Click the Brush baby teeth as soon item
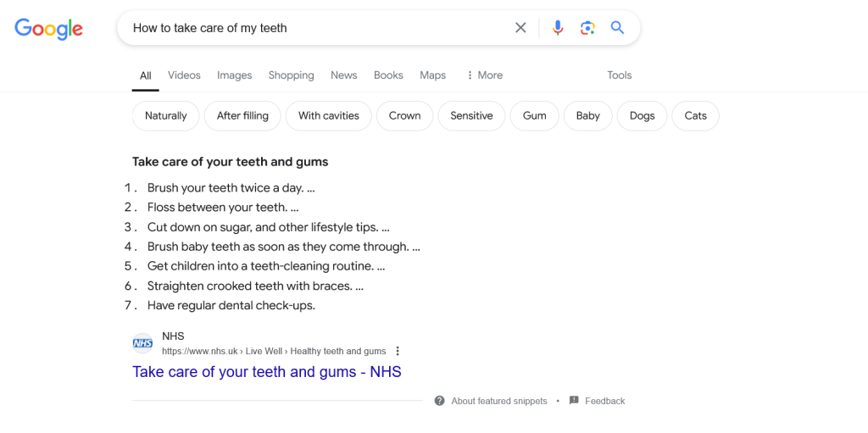868x433 pixels. tap(283, 247)
